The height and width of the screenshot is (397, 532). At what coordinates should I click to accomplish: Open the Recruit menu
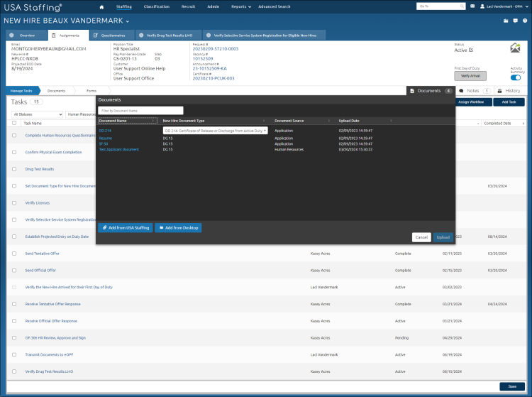(188, 6)
